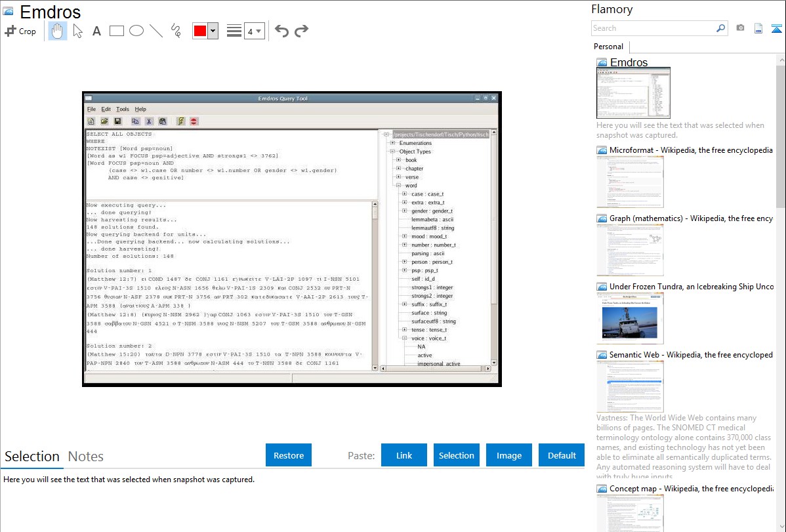Open the line width dropdown showing 4
This screenshot has height=532, width=786.
[254, 31]
